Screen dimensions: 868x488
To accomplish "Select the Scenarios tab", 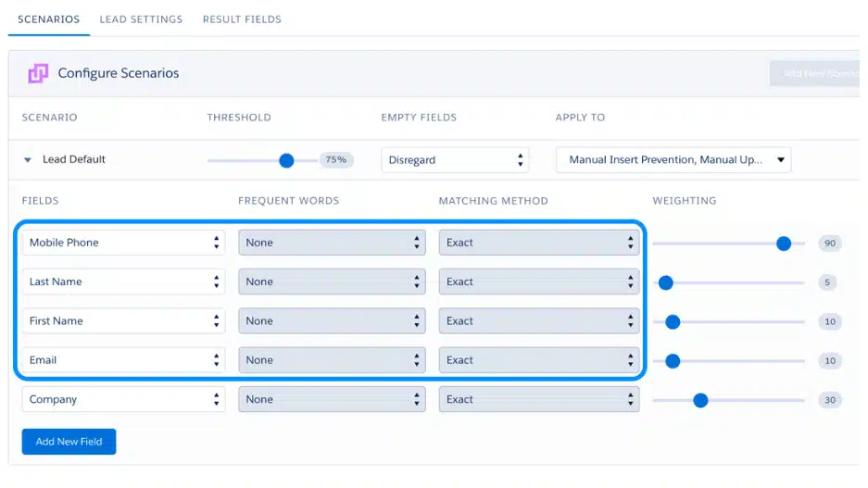I will [x=48, y=19].
